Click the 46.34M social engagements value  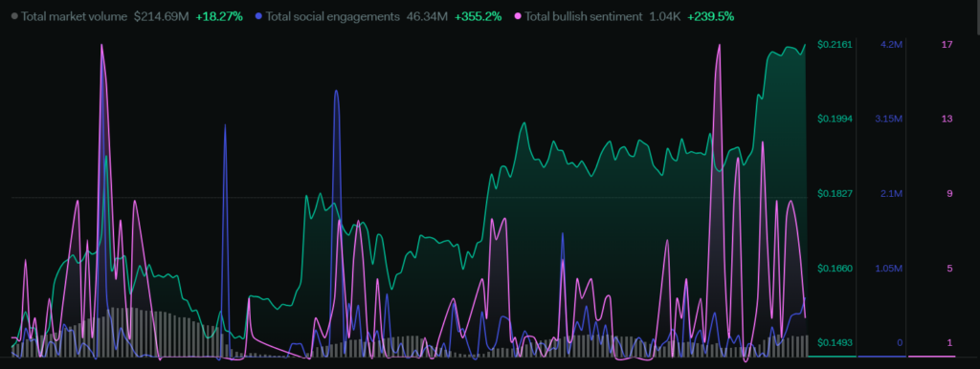pyautogui.click(x=427, y=17)
